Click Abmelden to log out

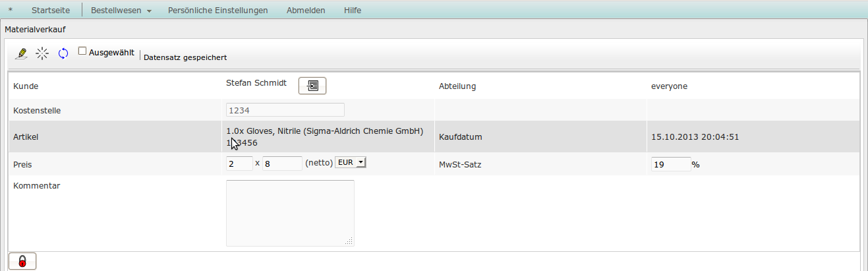[x=306, y=11]
